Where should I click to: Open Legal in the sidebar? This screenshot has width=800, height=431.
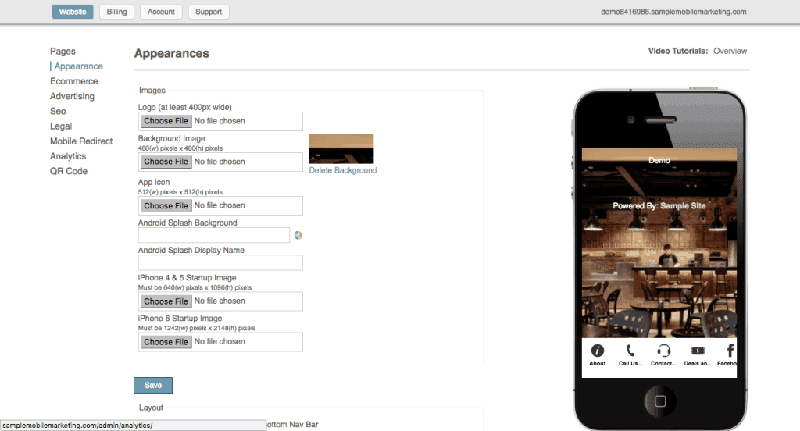click(x=61, y=126)
